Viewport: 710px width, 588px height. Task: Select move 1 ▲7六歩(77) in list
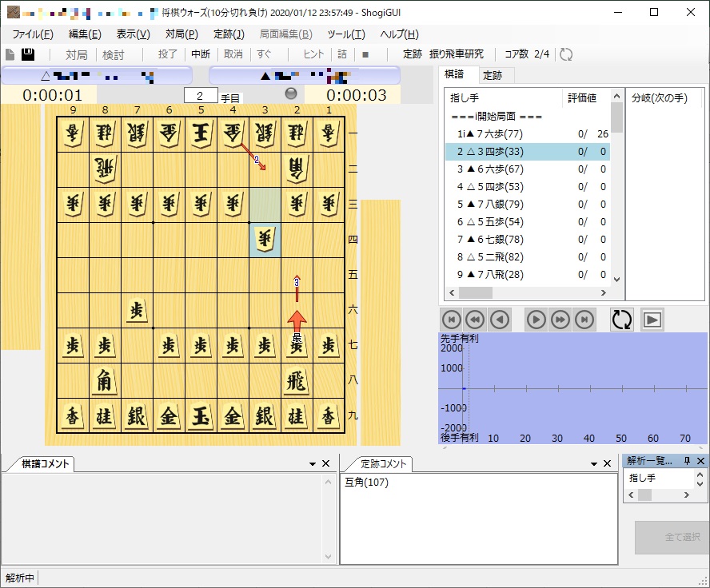[x=528, y=134]
